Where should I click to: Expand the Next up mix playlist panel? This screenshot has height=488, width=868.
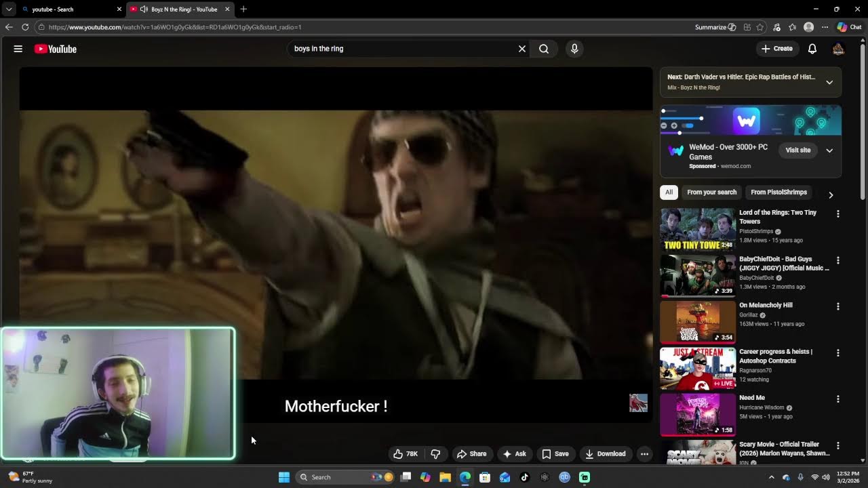point(829,82)
